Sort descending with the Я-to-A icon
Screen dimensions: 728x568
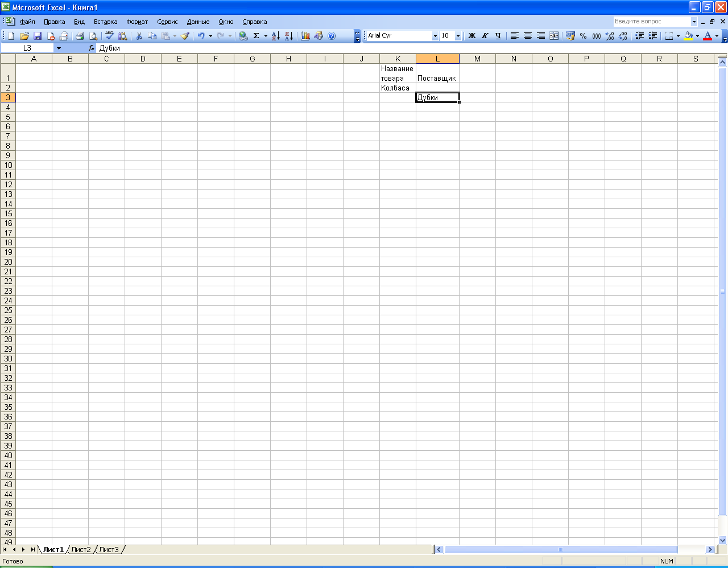click(x=289, y=36)
